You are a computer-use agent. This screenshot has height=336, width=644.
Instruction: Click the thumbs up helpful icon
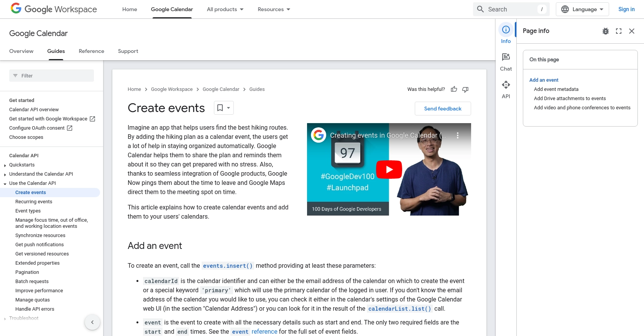454,89
